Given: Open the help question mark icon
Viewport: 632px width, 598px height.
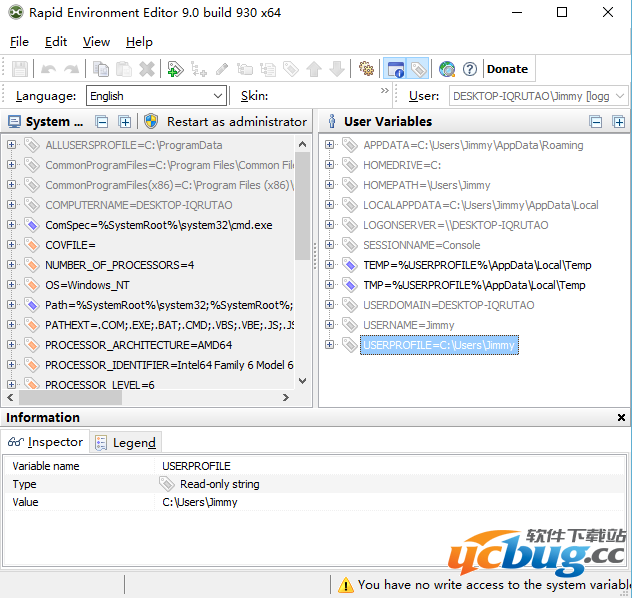Looking at the screenshot, I should [470, 69].
